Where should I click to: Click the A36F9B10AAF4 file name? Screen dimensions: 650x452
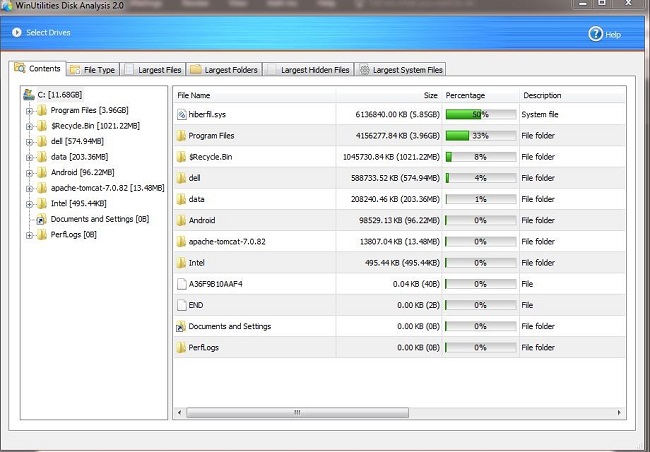coord(216,284)
